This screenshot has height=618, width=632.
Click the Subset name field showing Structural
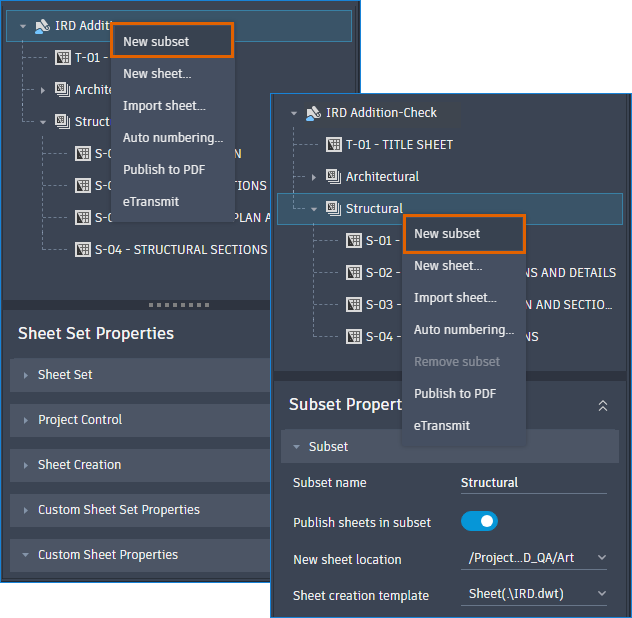(x=534, y=483)
